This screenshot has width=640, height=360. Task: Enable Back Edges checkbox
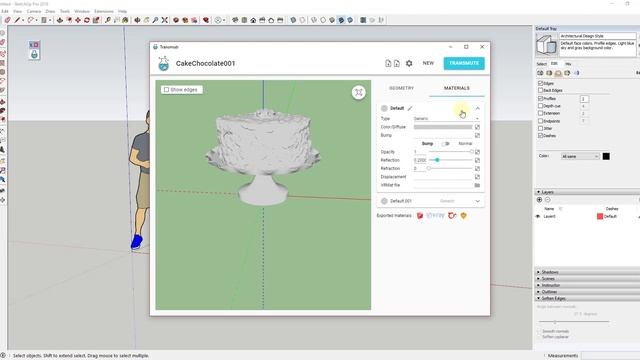pos(540,91)
